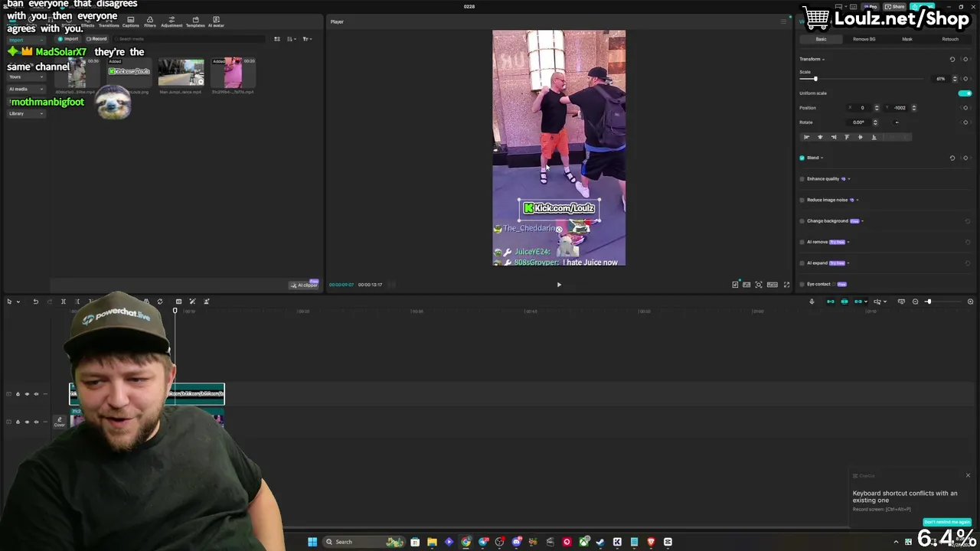Screen dimensions: 980x551
Task: Enable the Enhance quality checkbox
Action: 802,179
